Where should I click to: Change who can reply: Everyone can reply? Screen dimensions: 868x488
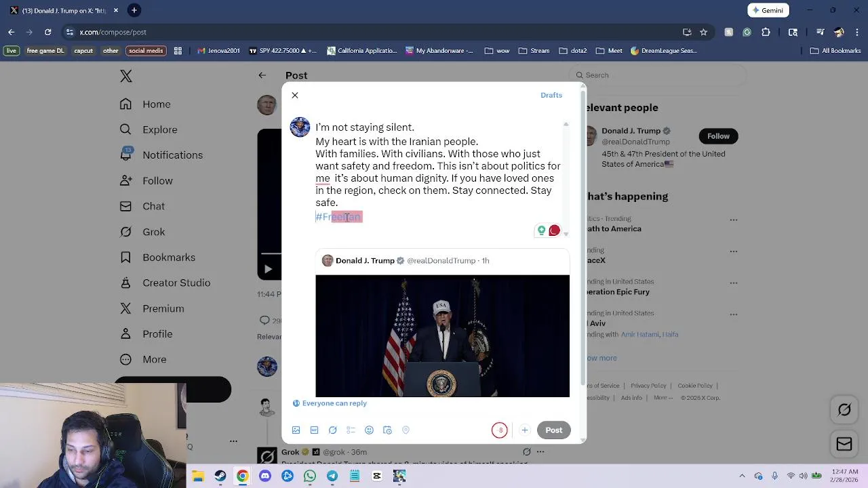[x=330, y=403]
